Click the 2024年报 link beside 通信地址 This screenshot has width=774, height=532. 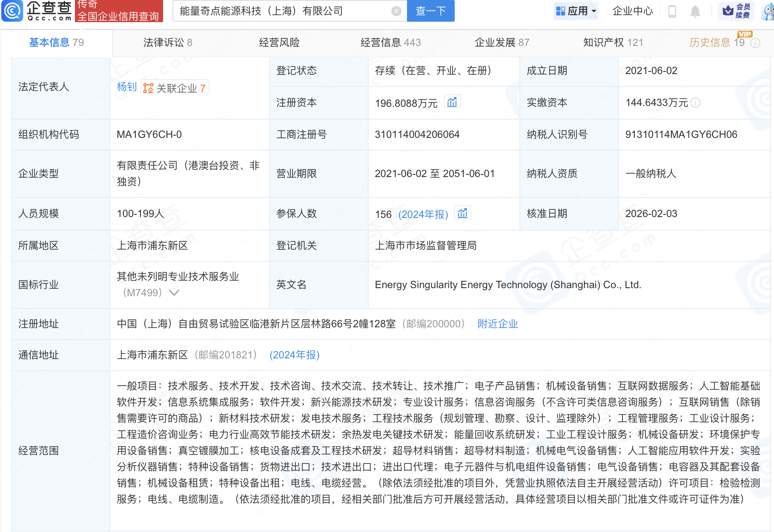pos(294,355)
